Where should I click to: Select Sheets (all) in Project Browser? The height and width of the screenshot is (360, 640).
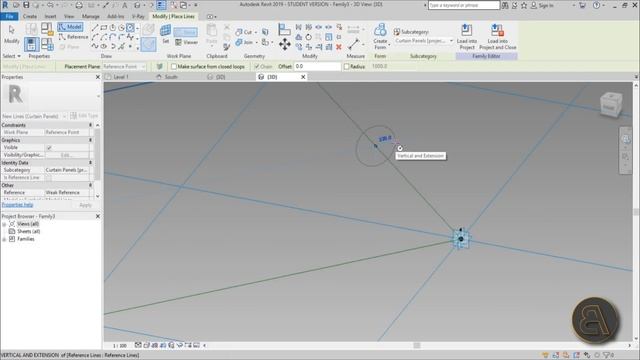coord(29,231)
